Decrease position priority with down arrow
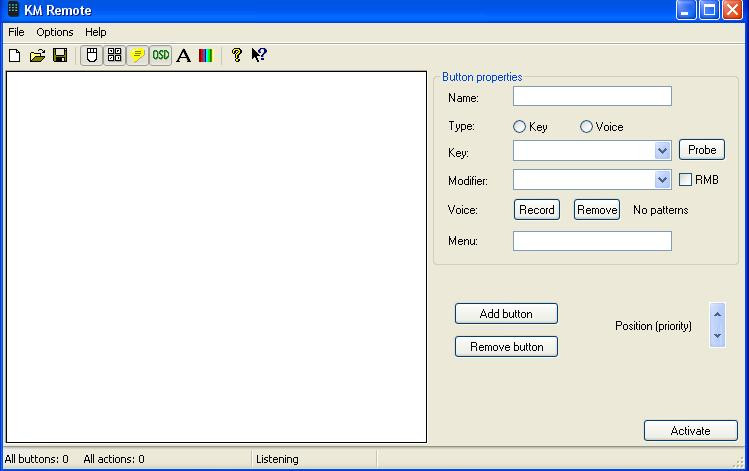Screen dimensions: 749x471 (x=717, y=336)
